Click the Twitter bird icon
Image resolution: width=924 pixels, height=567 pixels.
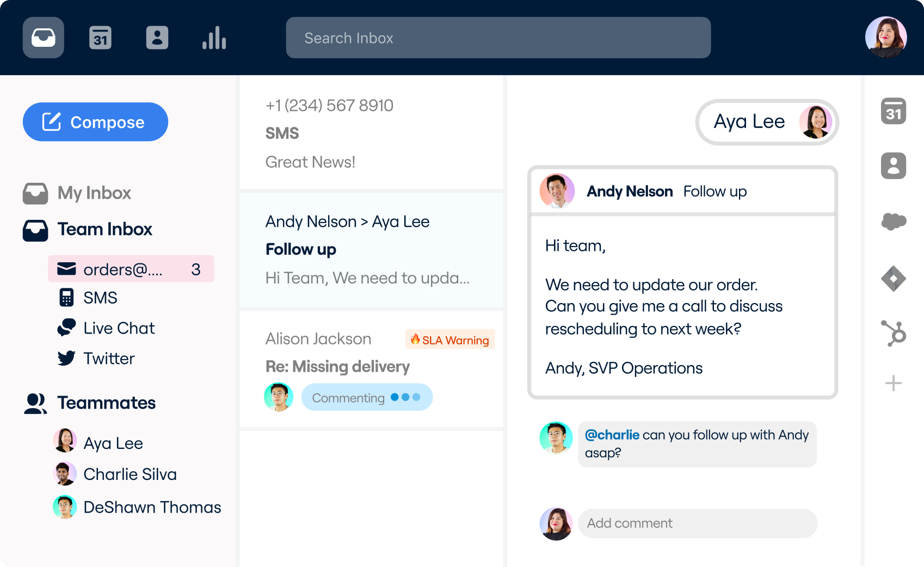(x=66, y=358)
